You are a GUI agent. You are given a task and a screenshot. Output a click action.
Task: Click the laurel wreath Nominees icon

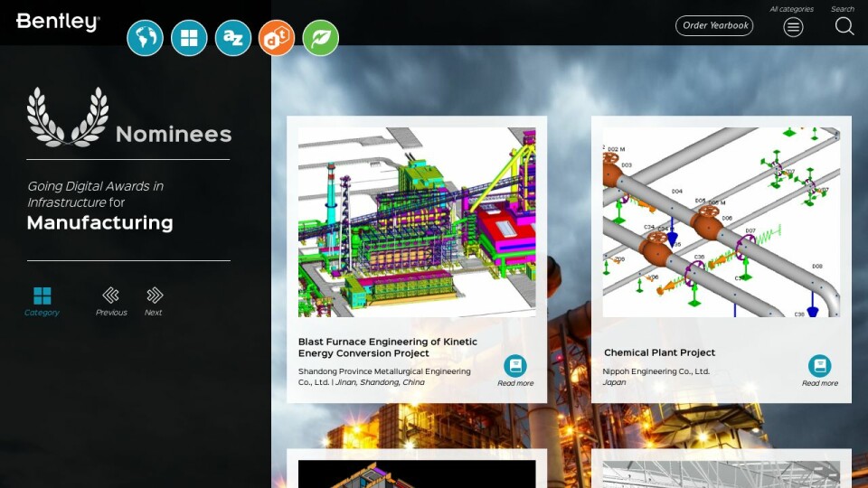coord(68,117)
